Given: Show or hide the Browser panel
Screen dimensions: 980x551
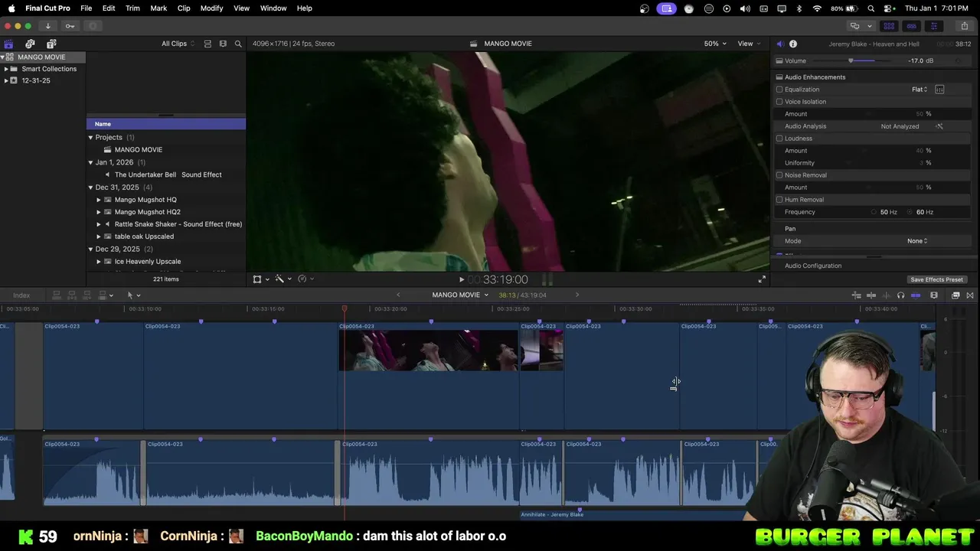Looking at the screenshot, I should 889,26.
